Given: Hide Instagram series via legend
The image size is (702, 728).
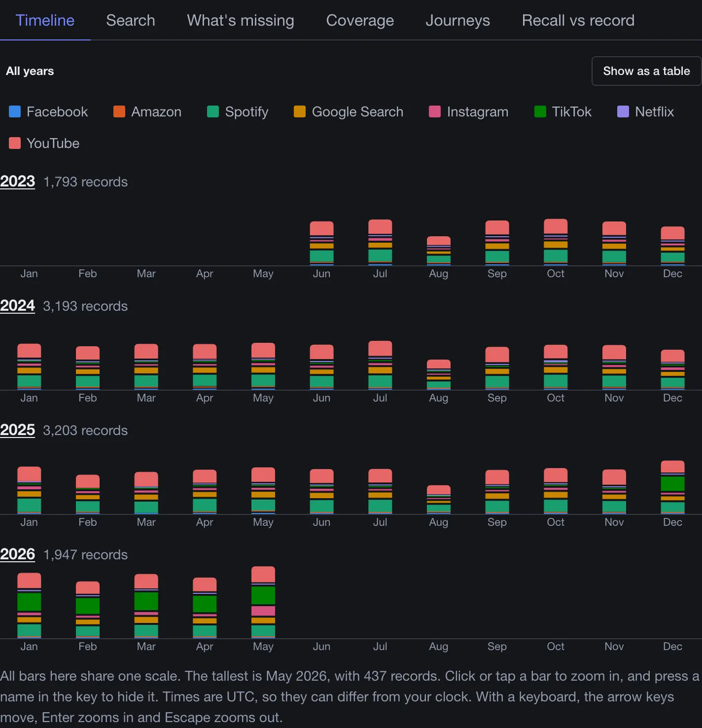Looking at the screenshot, I should click(469, 112).
